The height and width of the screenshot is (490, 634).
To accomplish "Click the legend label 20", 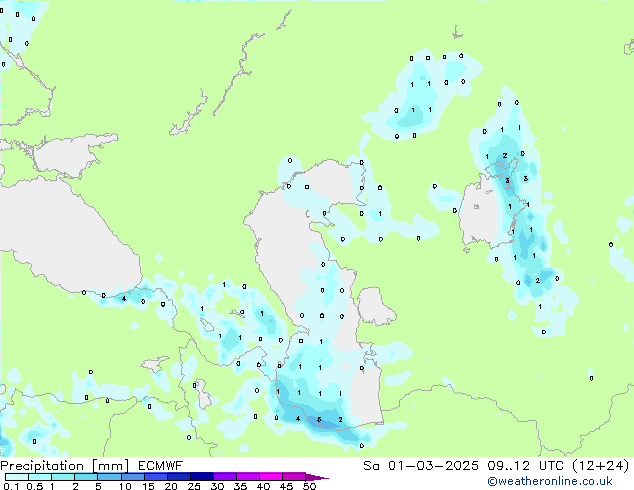I will [x=171, y=486].
